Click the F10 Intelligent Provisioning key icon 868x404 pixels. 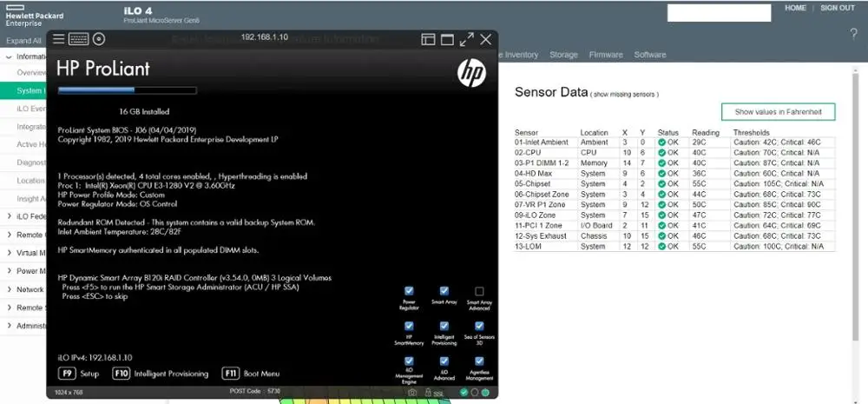(121, 374)
